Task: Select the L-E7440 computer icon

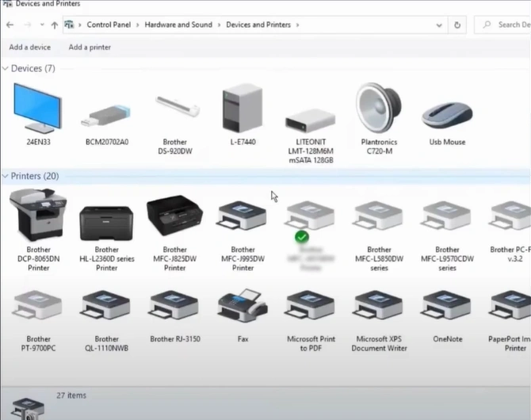Action: point(243,109)
